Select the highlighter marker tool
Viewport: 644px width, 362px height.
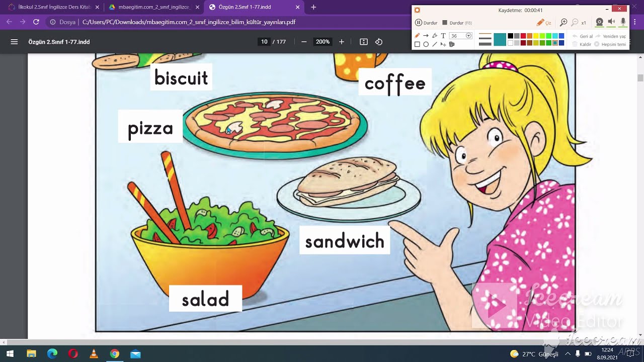(x=435, y=36)
